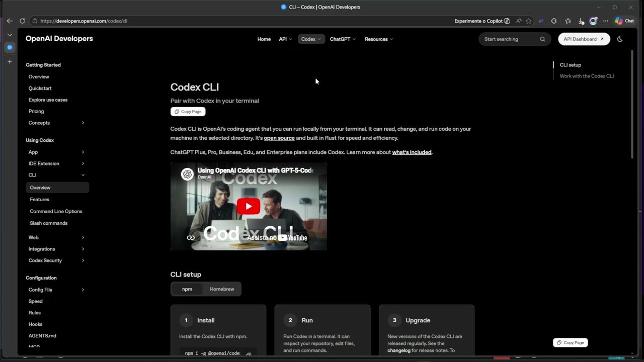Click the browser profile avatar
The height and width of the screenshot is (362, 644).
click(594, 21)
